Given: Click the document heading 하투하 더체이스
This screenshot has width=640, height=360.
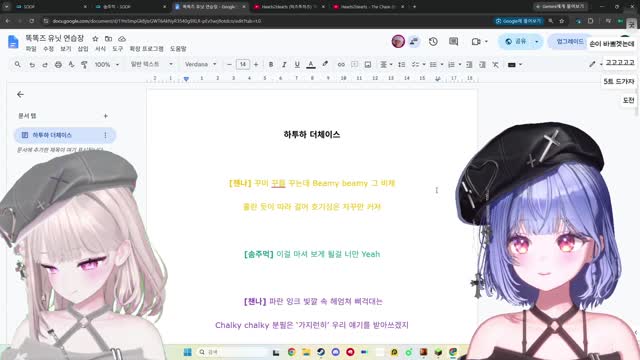Looking at the screenshot, I should pos(312,134).
